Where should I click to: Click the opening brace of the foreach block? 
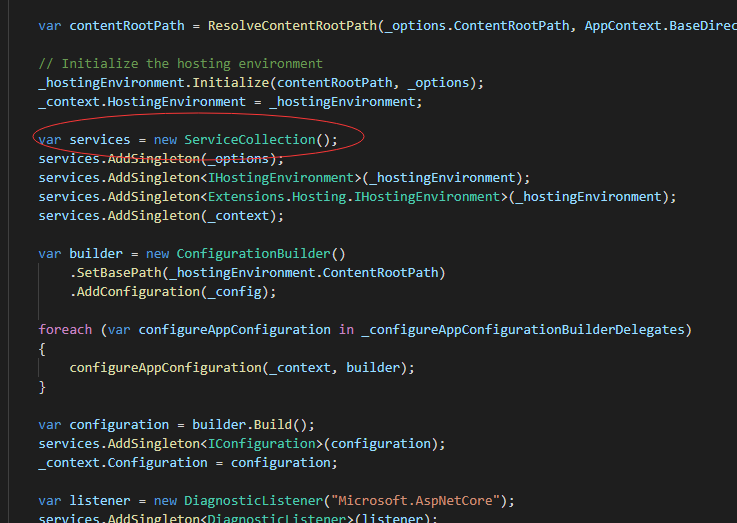coord(42,349)
